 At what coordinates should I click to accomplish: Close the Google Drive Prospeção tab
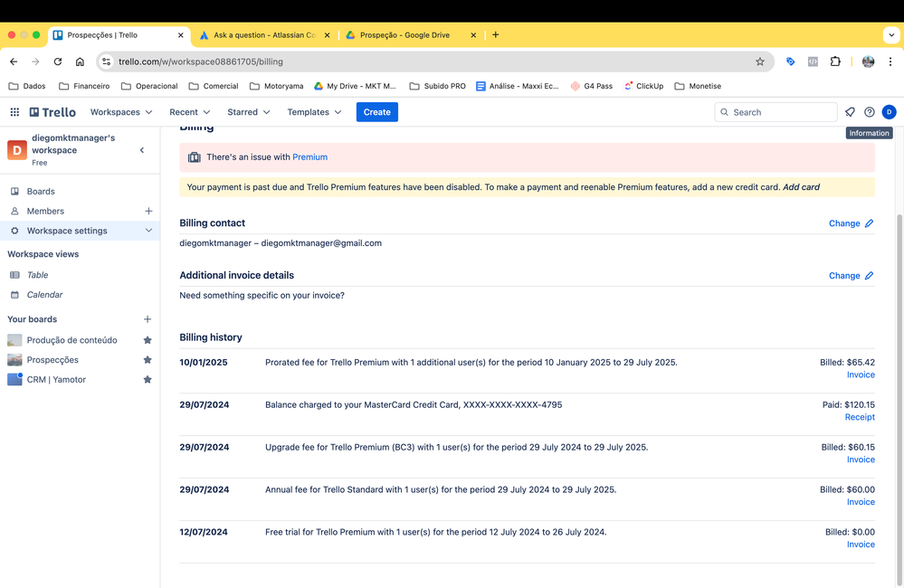pyautogui.click(x=473, y=35)
